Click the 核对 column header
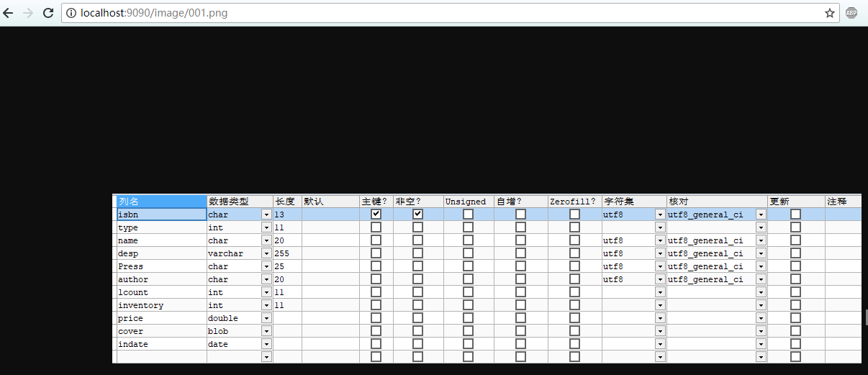Viewport: 868px width, 375px height. tap(717, 202)
